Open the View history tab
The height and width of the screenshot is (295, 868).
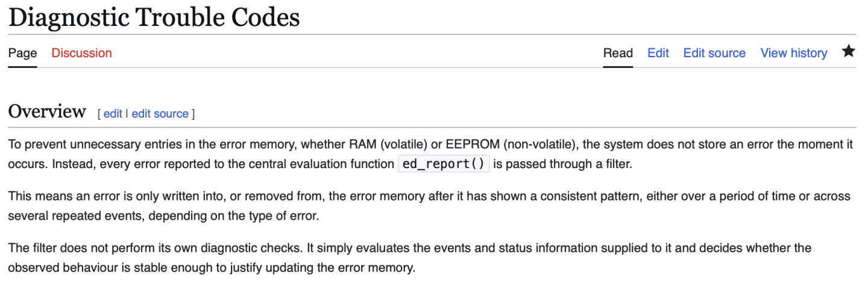[793, 53]
